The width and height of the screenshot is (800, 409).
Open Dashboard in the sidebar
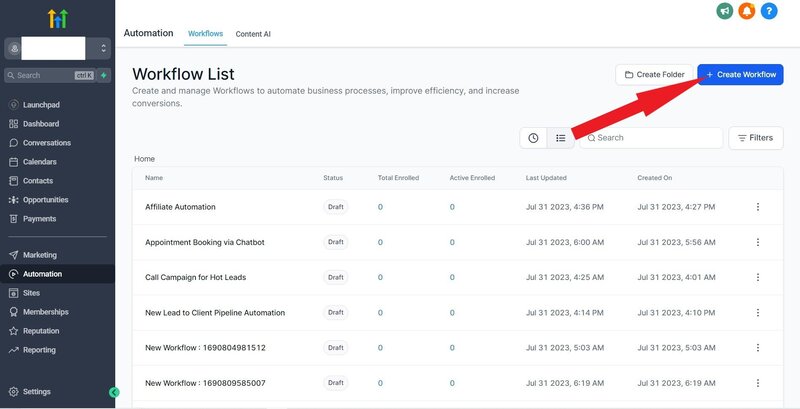click(41, 124)
